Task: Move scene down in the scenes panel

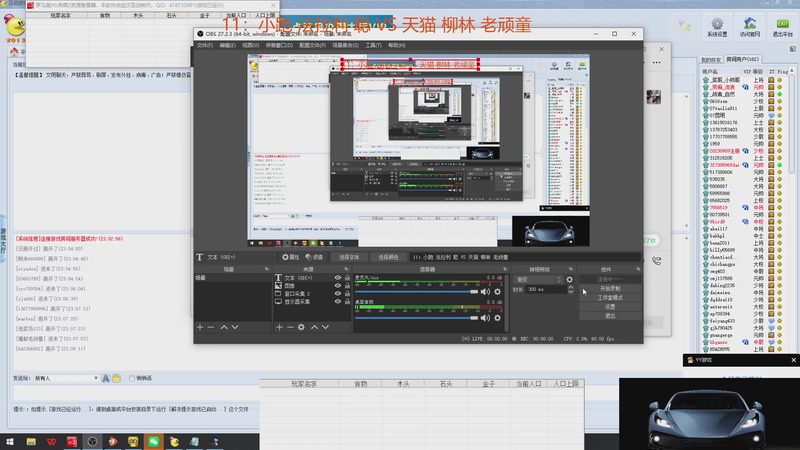Action: pos(235,327)
